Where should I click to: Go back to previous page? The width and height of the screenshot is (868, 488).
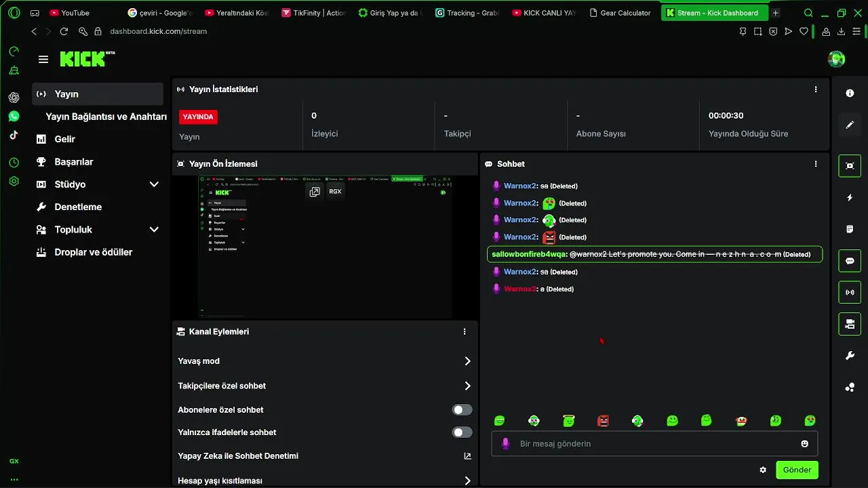pyautogui.click(x=35, y=31)
